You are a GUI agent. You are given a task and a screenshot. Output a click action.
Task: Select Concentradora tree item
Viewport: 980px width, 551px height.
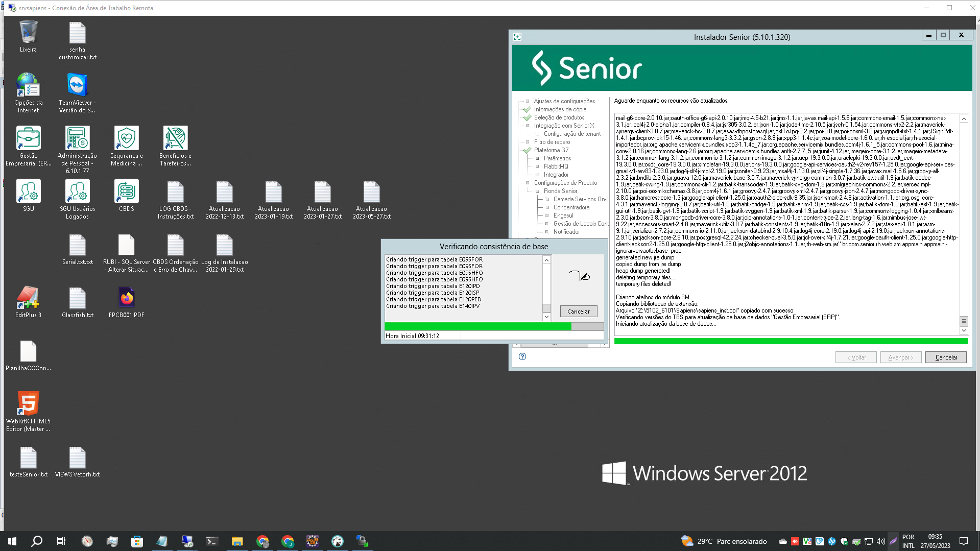click(571, 207)
